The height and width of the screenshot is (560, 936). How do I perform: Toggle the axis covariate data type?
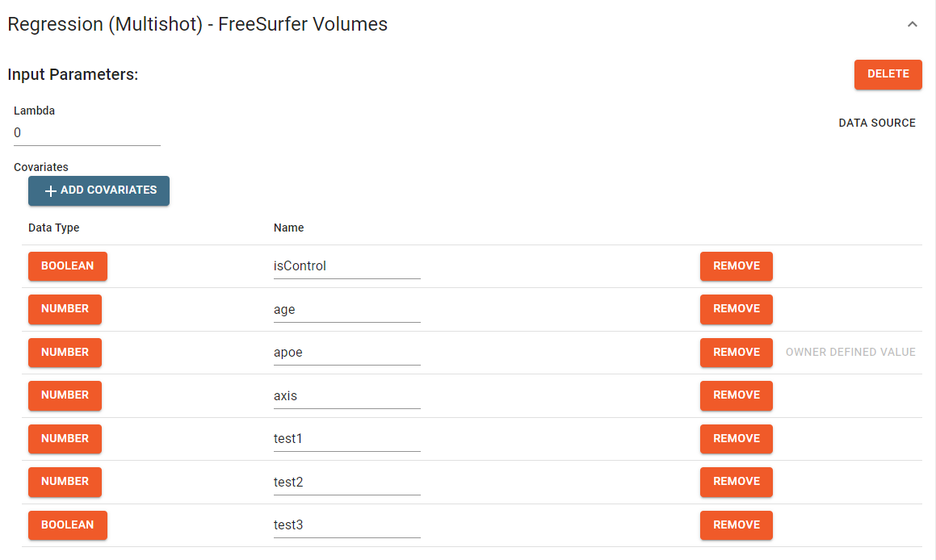tap(65, 395)
